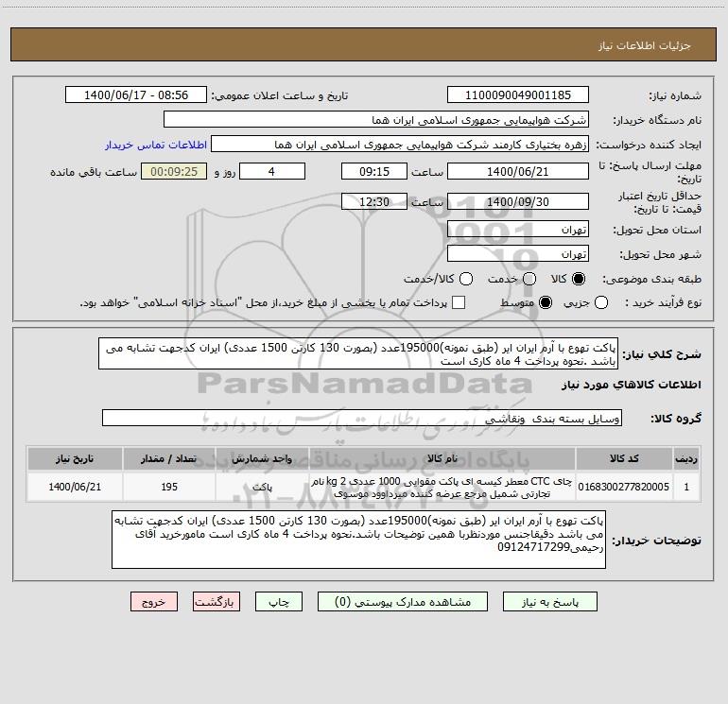Screen dimensions: 728x704
Task: Click the تعداد / مقدار column header
Action: point(169,458)
